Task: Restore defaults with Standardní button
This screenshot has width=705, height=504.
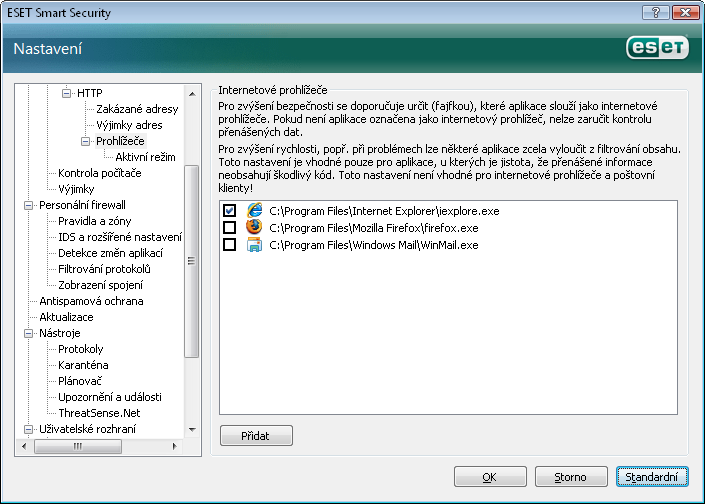Action: pos(652,477)
